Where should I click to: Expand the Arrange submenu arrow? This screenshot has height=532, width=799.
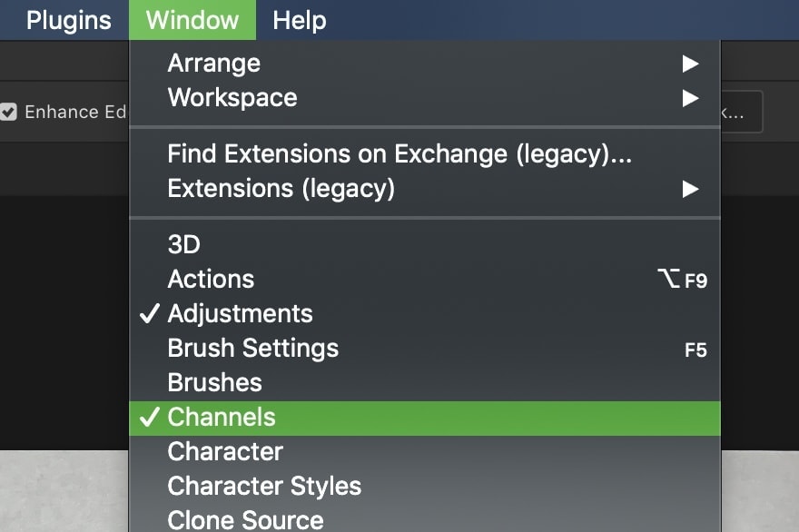click(690, 64)
